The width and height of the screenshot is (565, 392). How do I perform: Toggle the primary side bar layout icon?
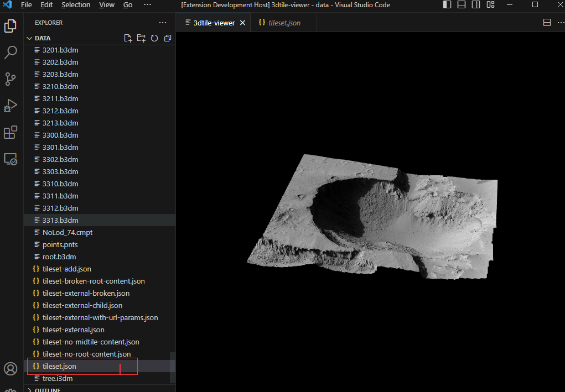[x=447, y=4]
